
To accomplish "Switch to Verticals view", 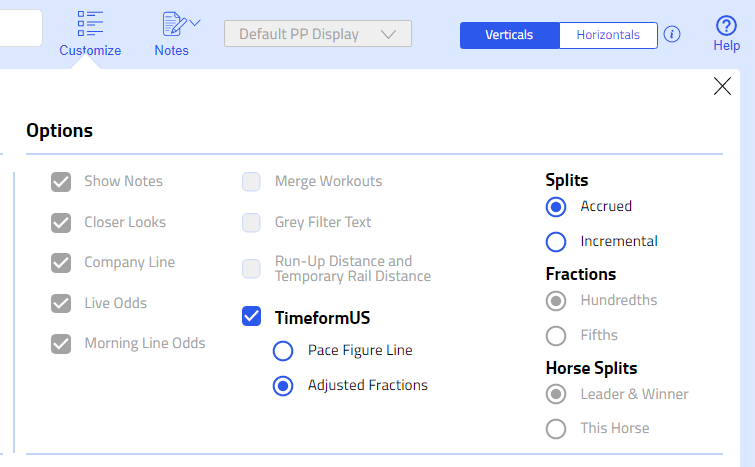I will point(509,35).
